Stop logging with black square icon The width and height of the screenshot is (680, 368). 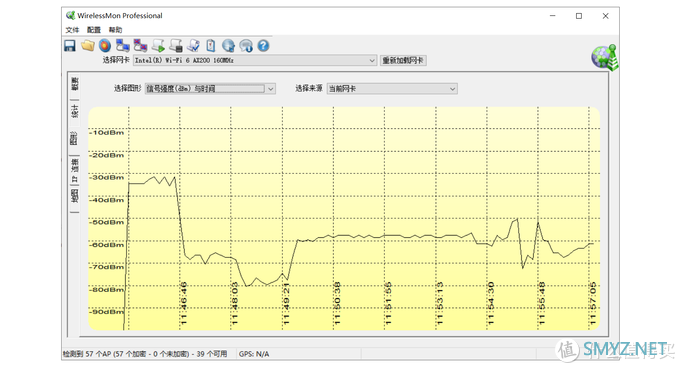point(176,46)
